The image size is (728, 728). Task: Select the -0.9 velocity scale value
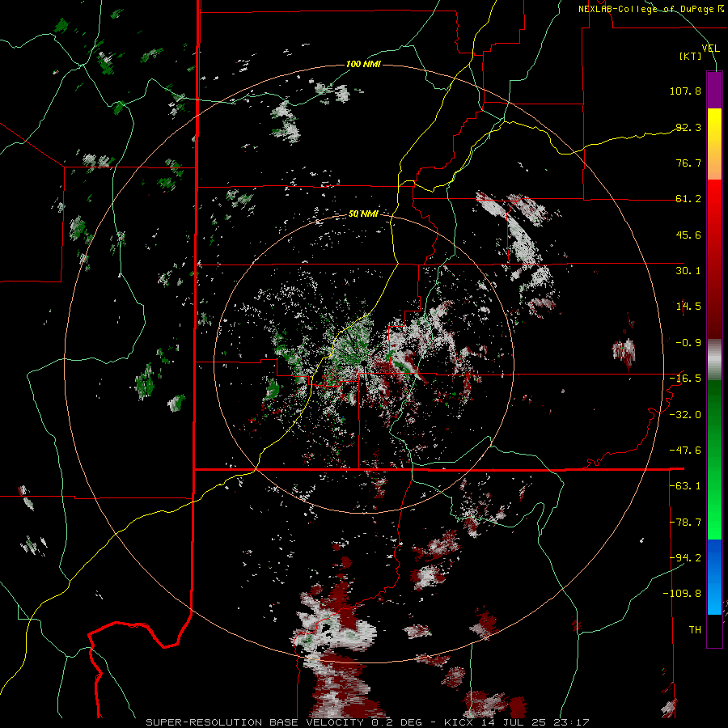pos(688,343)
